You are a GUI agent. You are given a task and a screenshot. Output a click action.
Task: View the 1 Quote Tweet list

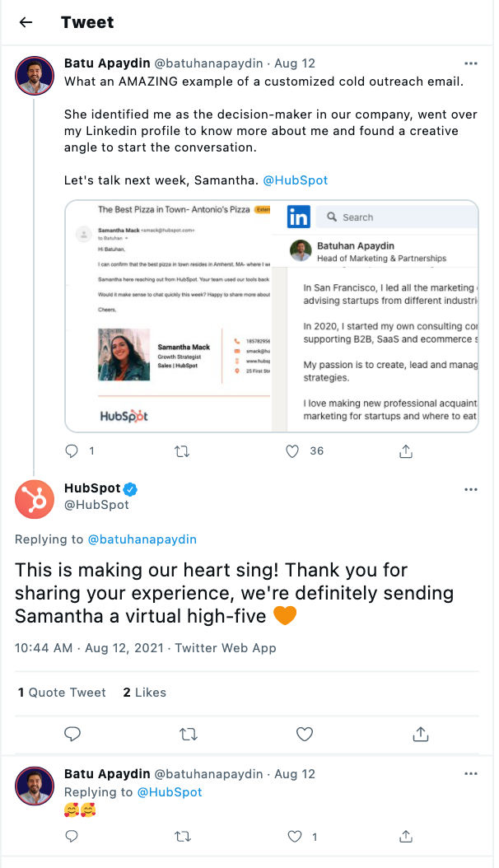pyautogui.click(x=63, y=693)
